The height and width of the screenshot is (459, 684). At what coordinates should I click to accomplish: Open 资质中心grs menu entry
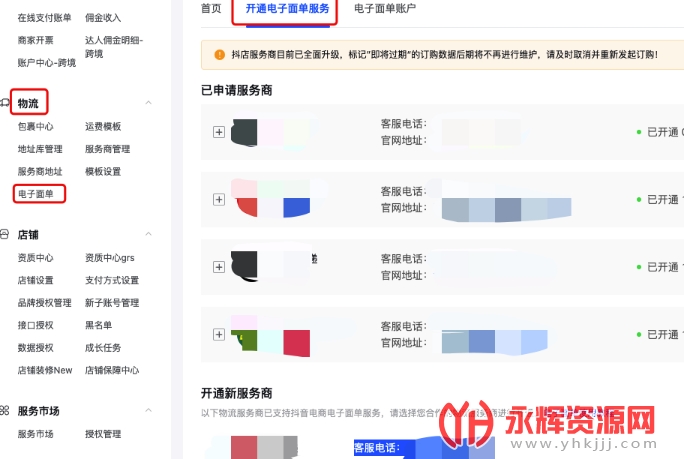tap(109, 258)
